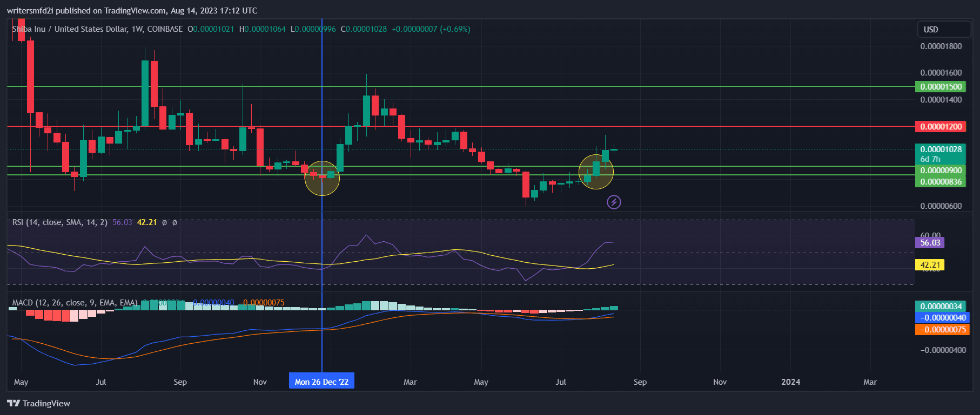This screenshot has height=415, width=980.
Task: Click the 0.00000900 support level label
Action: coord(941,171)
